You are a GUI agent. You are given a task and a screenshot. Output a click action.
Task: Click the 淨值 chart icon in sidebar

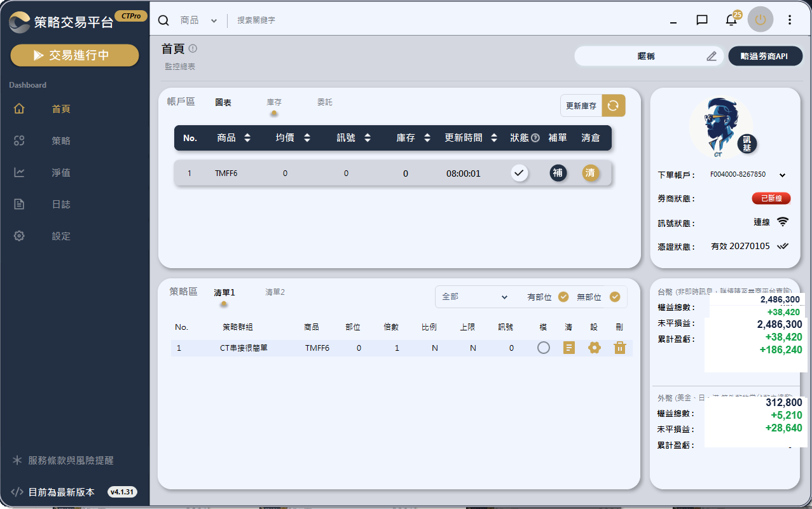tap(19, 172)
